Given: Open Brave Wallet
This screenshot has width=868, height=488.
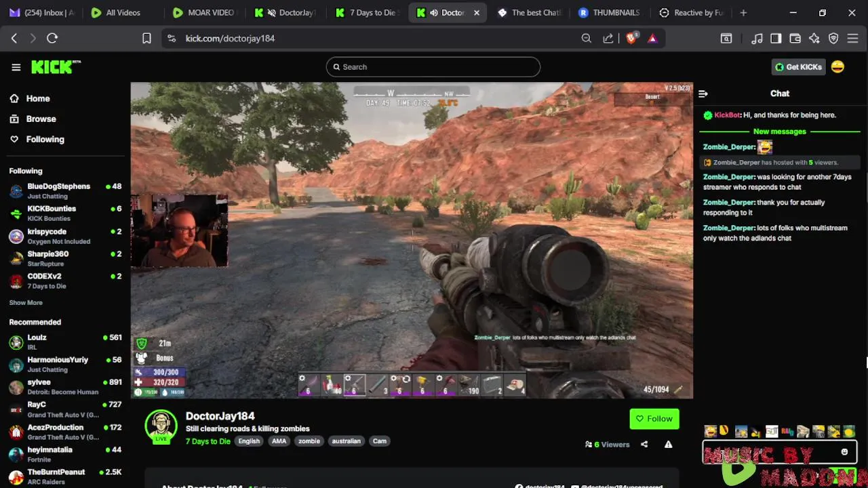Looking at the screenshot, I should point(795,39).
